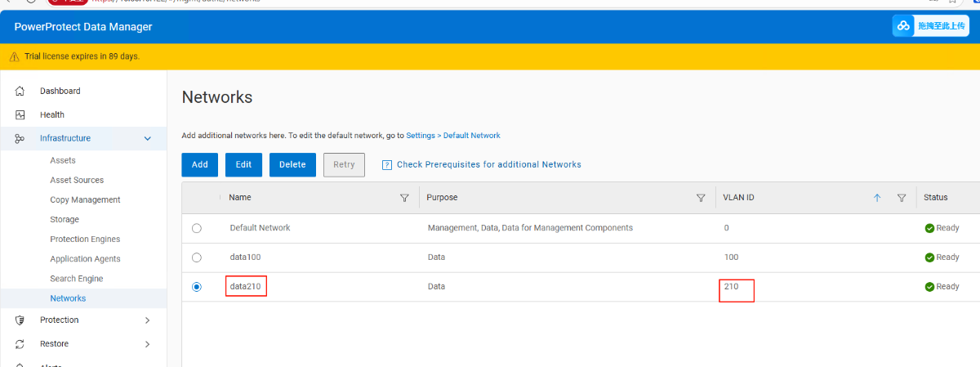The width and height of the screenshot is (980, 367).
Task: Select the data100 radio button
Action: coord(196,257)
